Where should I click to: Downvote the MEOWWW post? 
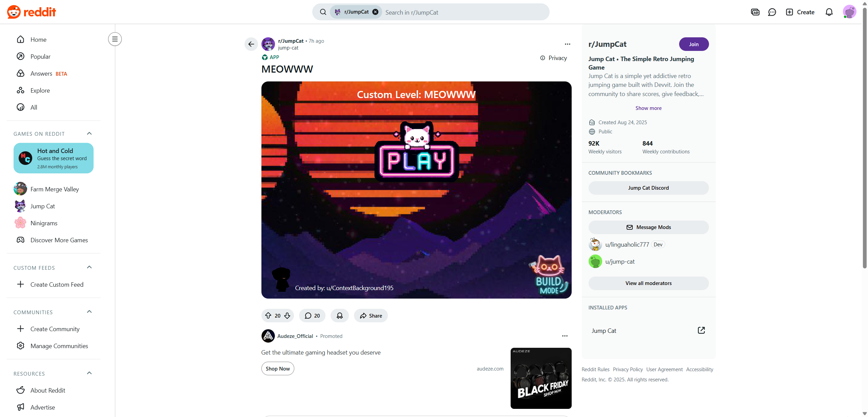pyautogui.click(x=287, y=316)
